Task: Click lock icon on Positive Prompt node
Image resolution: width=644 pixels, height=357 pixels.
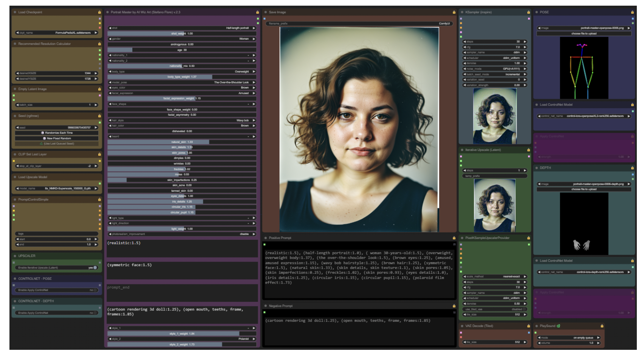Action: [454, 238]
